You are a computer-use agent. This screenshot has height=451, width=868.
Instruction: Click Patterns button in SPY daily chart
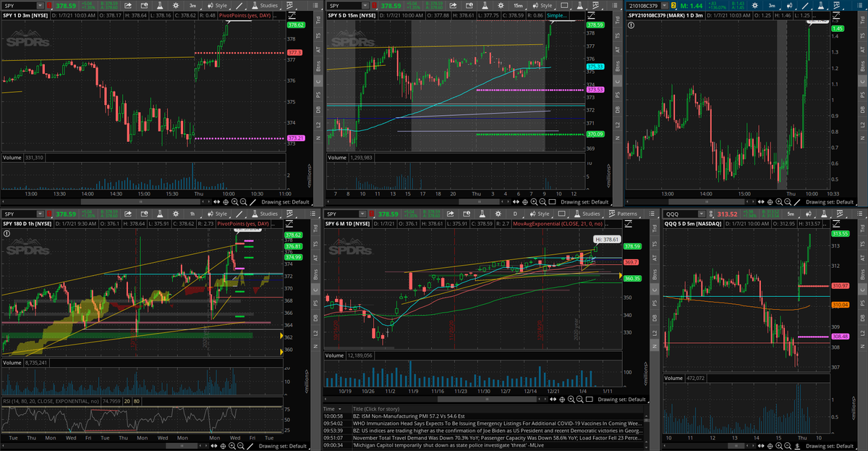click(623, 214)
